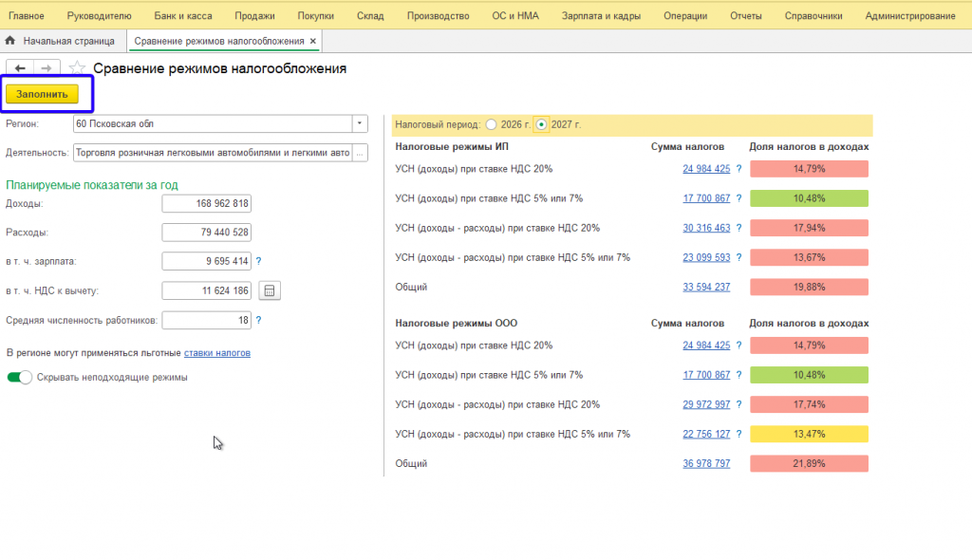Image resolution: width=972 pixels, height=560 pixels.
Task: Select the 2026 г. tax period
Action: [x=492, y=124]
